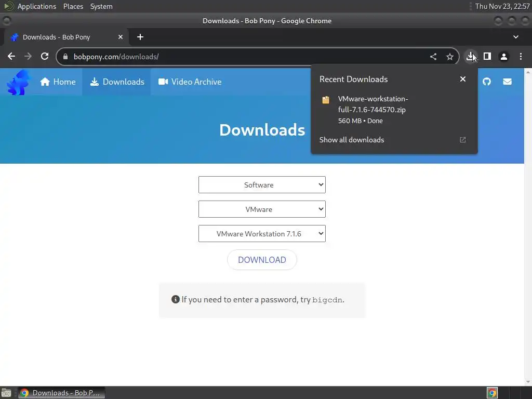Click the Recent Downloads title
The image size is (532, 399).
tap(353, 79)
